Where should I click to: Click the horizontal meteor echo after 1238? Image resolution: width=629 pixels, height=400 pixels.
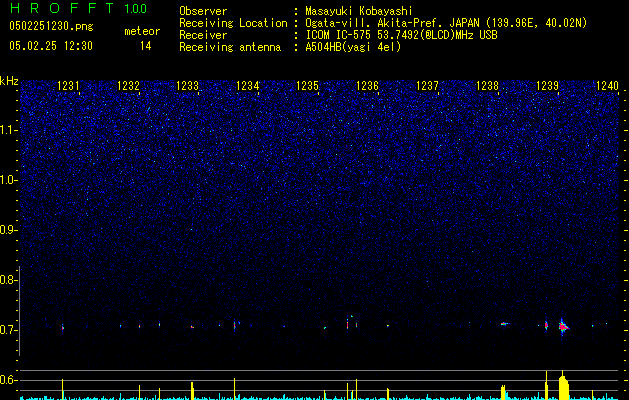[505, 323]
